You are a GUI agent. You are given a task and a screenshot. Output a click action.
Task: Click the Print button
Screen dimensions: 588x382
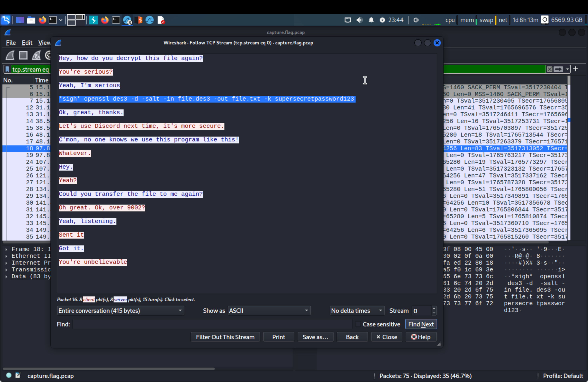[x=279, y=337]
